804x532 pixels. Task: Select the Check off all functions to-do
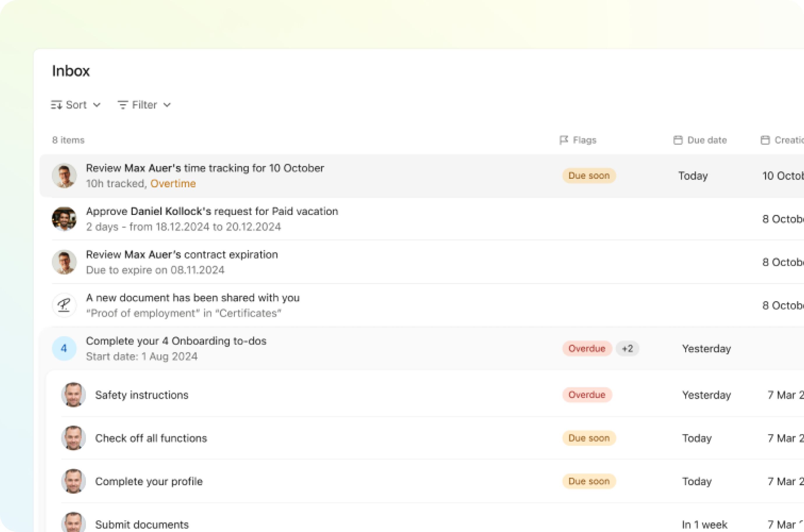151,438
